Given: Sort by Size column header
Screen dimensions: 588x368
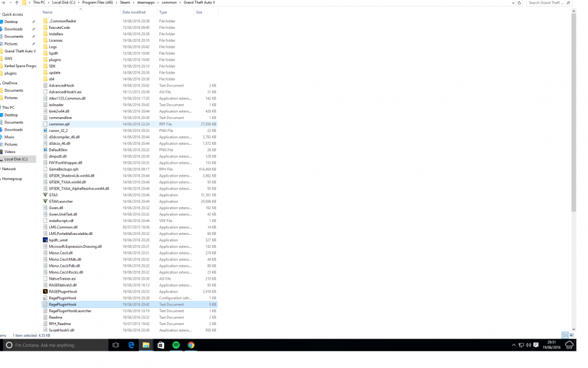Looking at the screenshot, I should point(199,12).
